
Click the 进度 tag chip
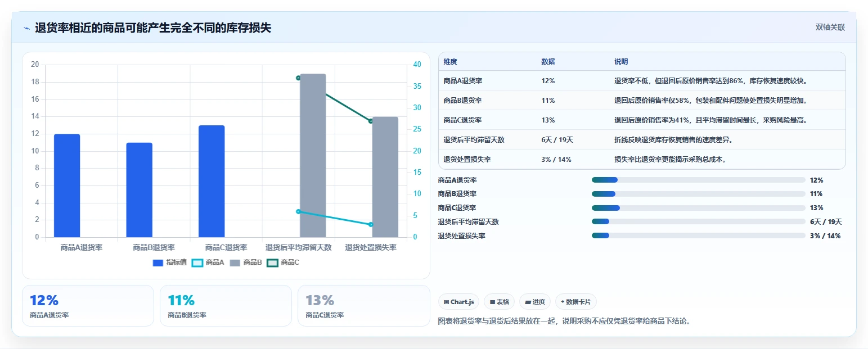[535, 302]
